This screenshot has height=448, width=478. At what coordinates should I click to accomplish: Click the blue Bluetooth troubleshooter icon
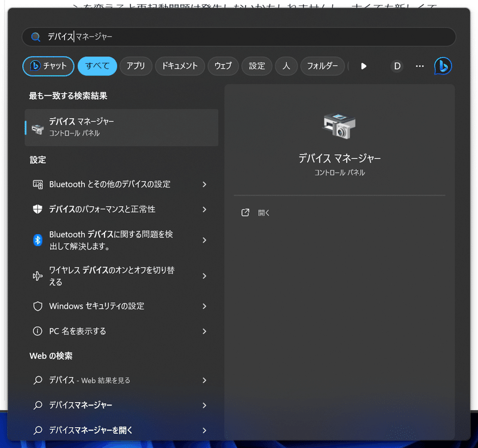click(x=38, y=240)
